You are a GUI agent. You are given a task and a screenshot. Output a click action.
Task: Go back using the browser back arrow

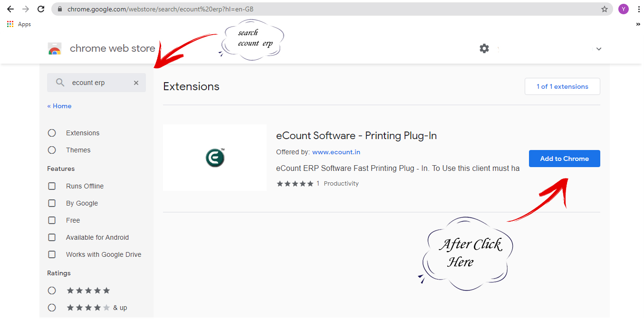(x=10, y=9)
